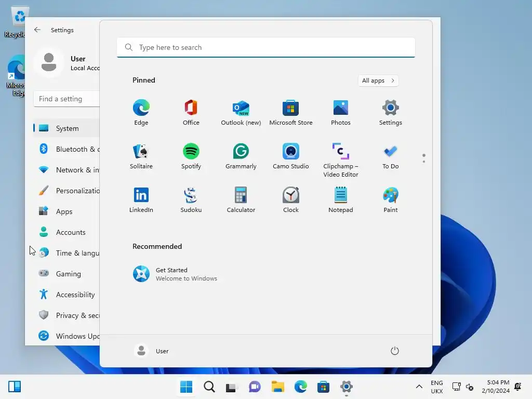
Task: Launch the Photos app
Action: pyautogui.click(x=341, y=113)
